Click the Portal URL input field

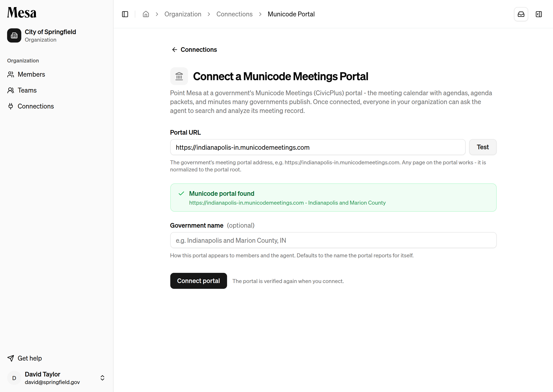[318, 147]
